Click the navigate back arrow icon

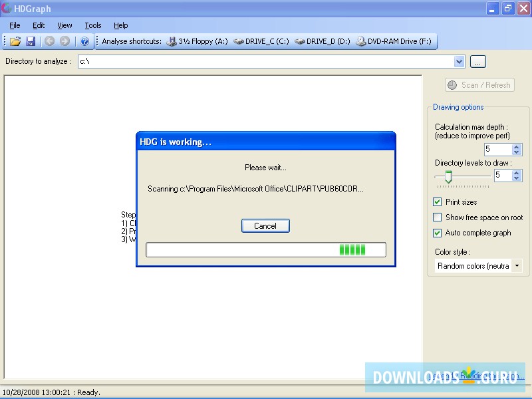point(49,41)
